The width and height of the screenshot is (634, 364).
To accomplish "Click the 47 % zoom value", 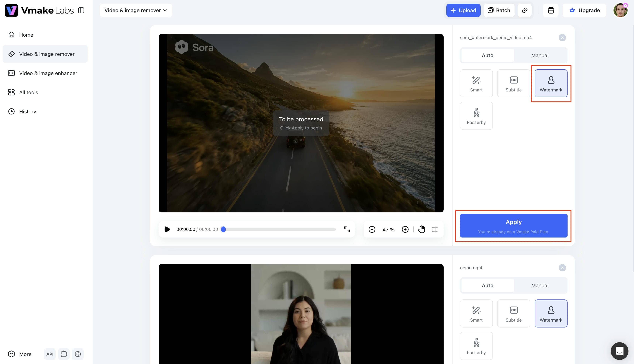I will [x=388, y=230].
